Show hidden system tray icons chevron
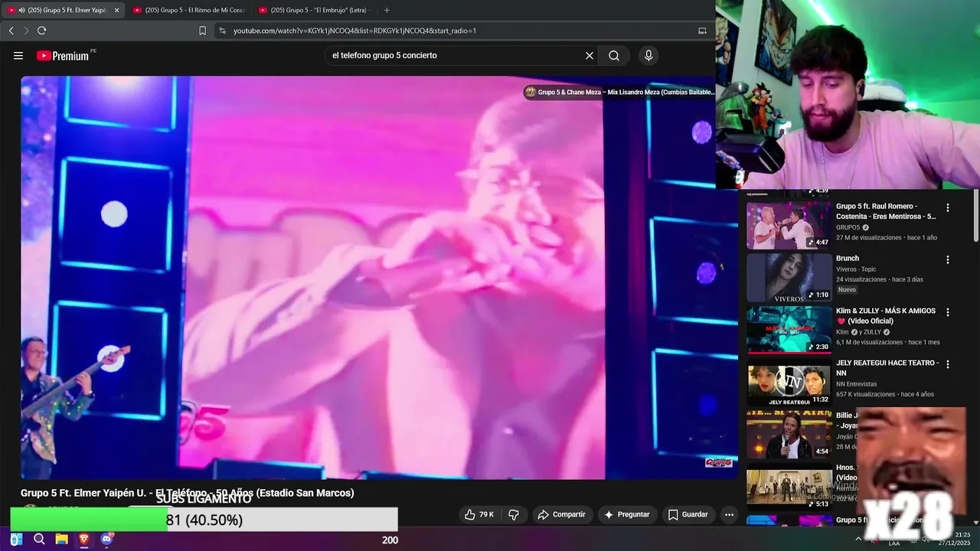 click(x=858, y=539)
